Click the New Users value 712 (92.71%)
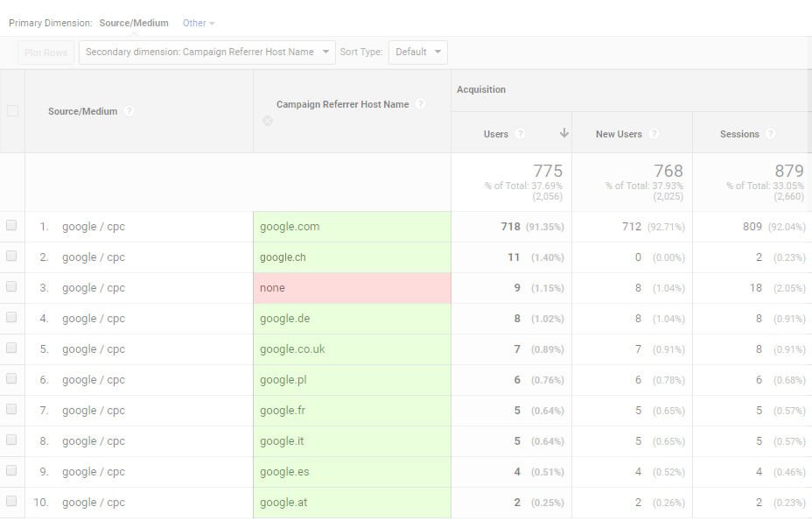This screenshot has width=812, height=521. tap(654, 227)
